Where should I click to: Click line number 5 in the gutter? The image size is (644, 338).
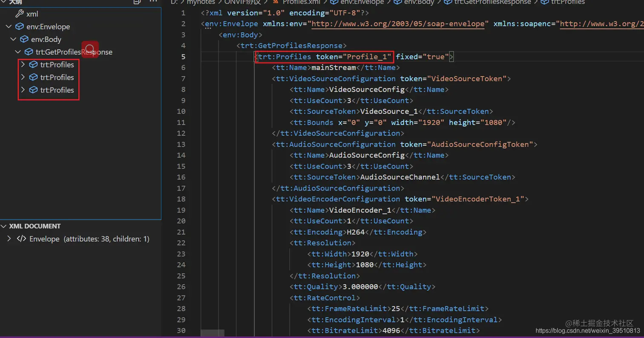183,57
